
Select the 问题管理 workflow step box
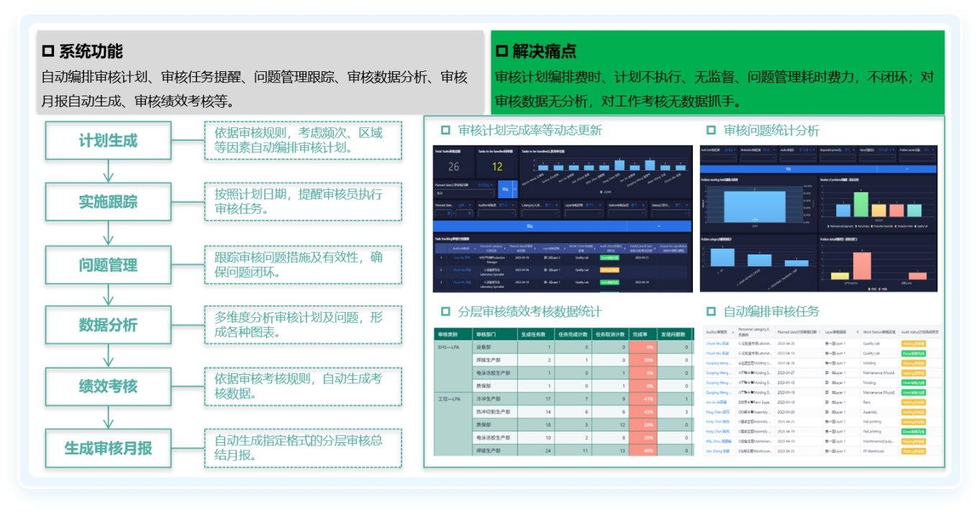108,265
